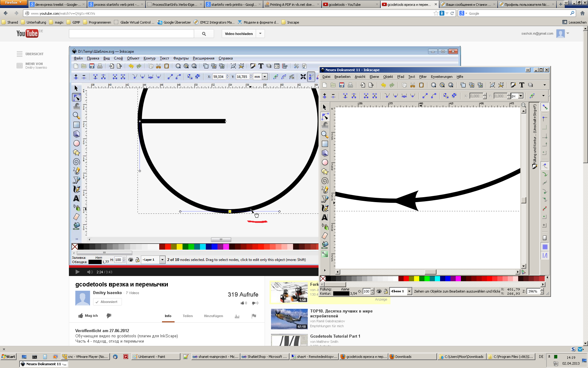
Task: Toggle the Abonniert subscription button
Action: click(107, 302)
